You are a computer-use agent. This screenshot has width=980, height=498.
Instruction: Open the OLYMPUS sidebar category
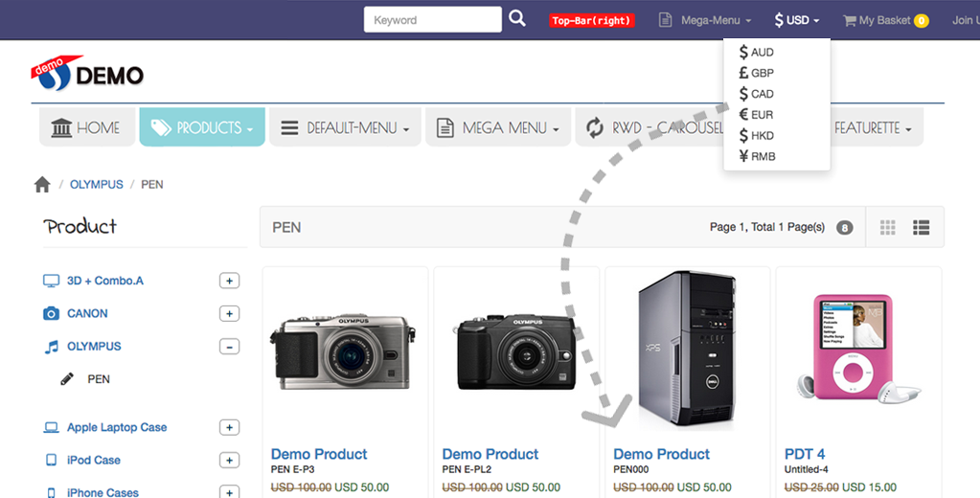click(94, 346)
